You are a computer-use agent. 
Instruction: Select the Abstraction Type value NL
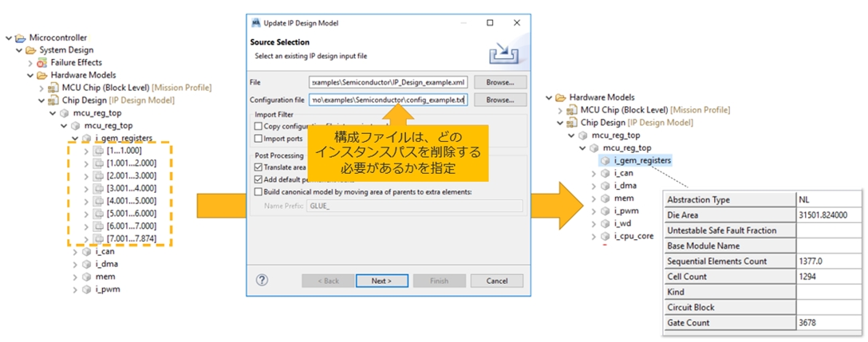(804, 200)
